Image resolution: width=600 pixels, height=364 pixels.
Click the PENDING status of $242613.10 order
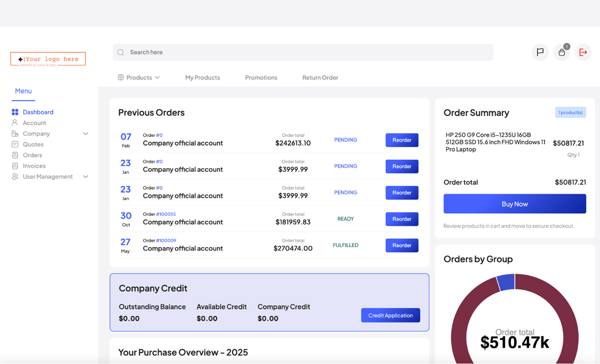[345, 140]
